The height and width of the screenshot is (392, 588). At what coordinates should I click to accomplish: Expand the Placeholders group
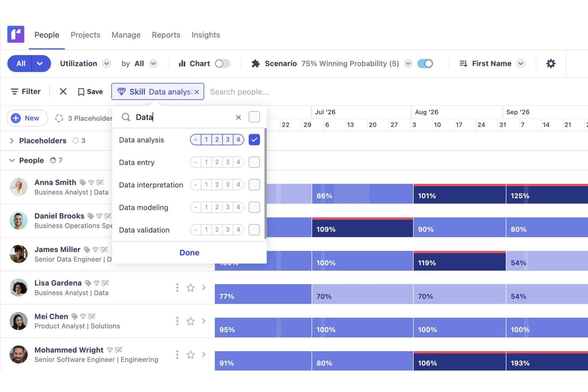tap(12, 141)
